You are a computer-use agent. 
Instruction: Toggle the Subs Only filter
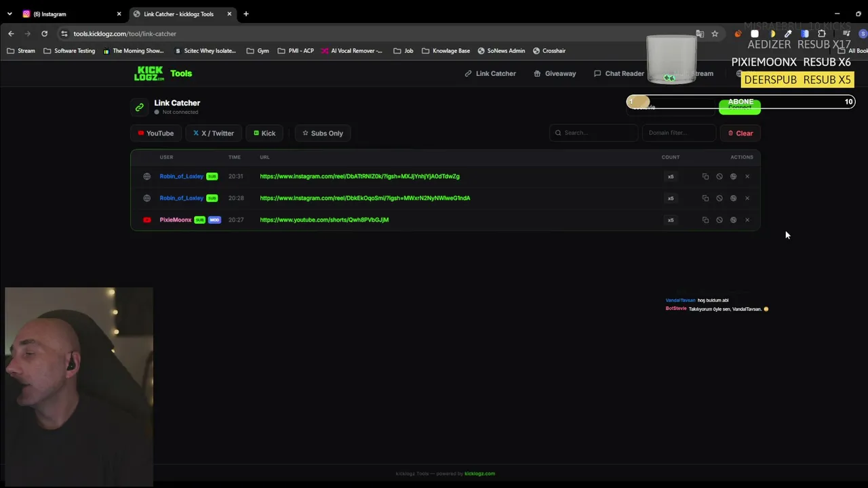coord(323,133)
